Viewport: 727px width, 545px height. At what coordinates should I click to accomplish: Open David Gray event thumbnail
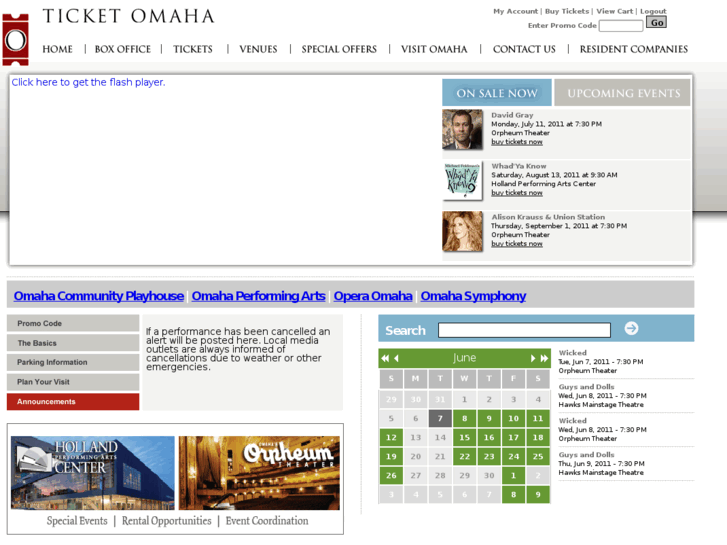[x=462, y=129]
